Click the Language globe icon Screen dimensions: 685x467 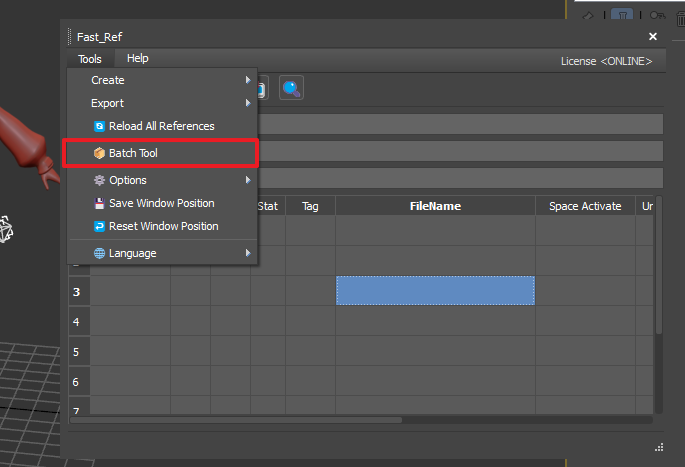coord(99,253)
